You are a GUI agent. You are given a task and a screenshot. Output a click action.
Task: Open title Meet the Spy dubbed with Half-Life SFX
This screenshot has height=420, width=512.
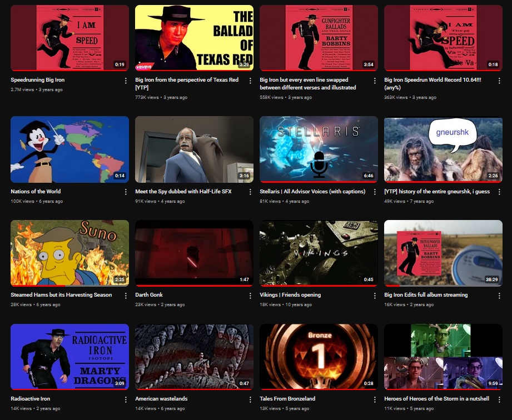183,191
